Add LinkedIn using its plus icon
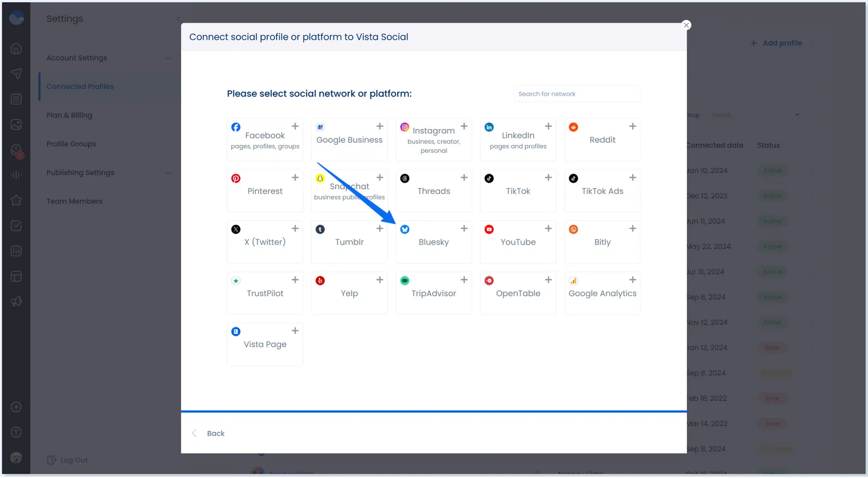Image resolution: width=868 pixels, height=478 pixels. tap(548, 126)
